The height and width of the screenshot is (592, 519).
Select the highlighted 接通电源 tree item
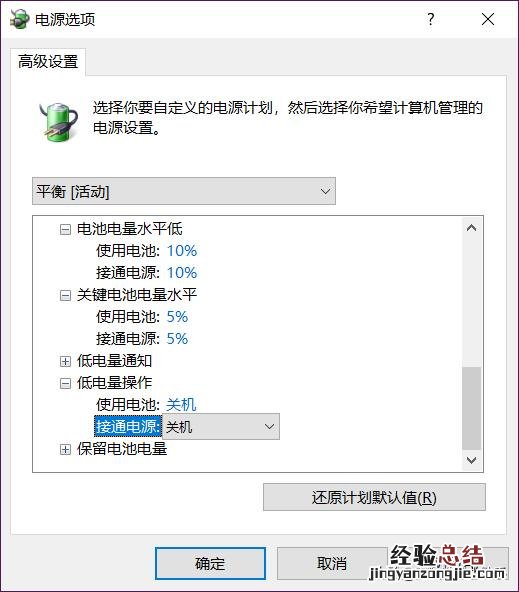(x=128, y=427)
